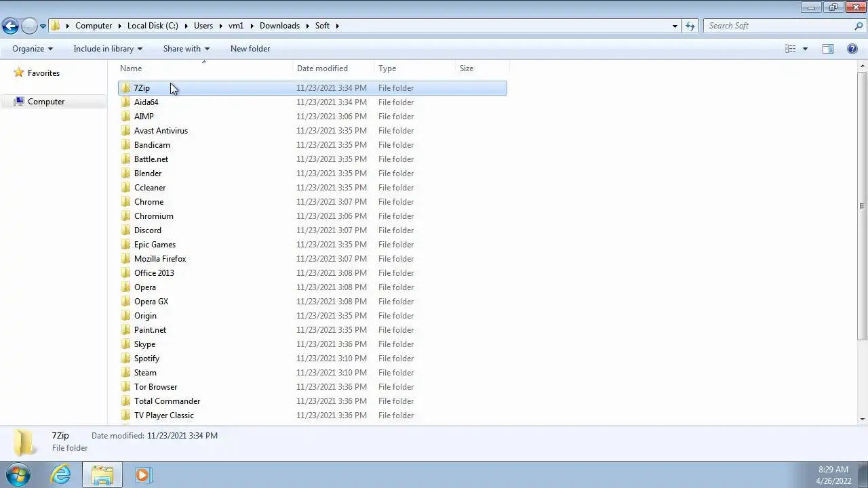Select the Total Commander folder name
This screenshot has height=488, width=868.
click(167, 401)
